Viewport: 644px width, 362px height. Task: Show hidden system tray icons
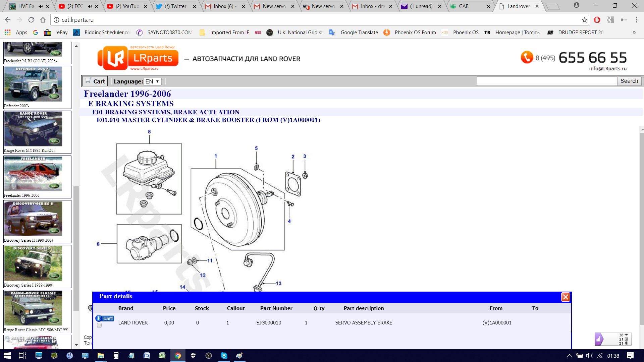click(569, 356)
